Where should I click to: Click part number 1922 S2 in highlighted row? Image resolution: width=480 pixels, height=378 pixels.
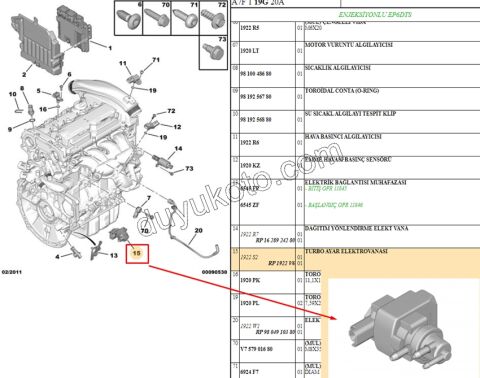pyautogui.click(x=250, y=257)
